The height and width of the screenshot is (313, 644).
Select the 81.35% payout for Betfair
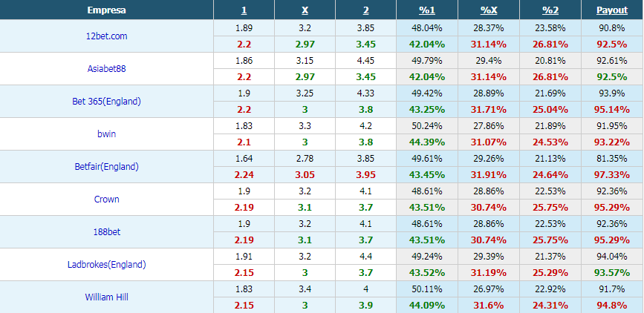coord(612,158)
